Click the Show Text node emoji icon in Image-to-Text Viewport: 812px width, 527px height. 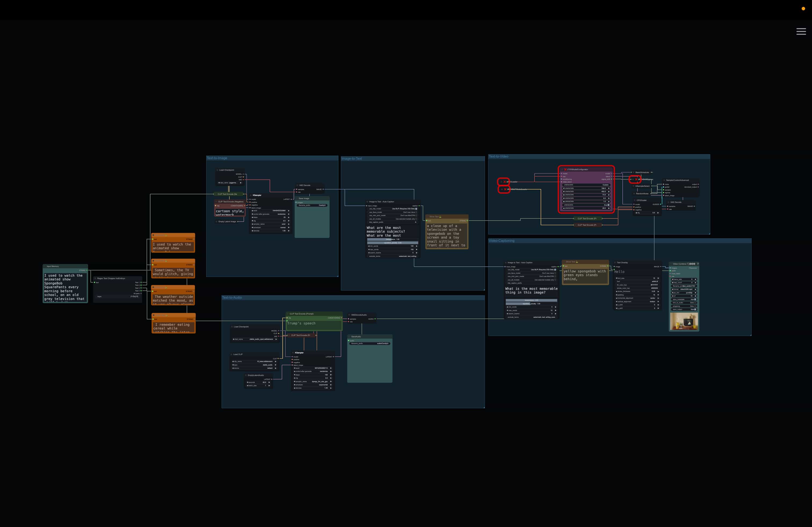point(440,217)
